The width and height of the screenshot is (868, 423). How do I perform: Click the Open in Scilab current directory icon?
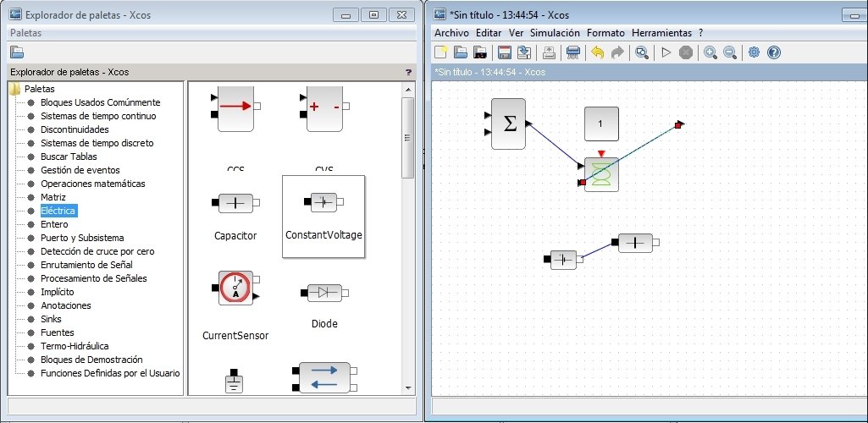480,52
